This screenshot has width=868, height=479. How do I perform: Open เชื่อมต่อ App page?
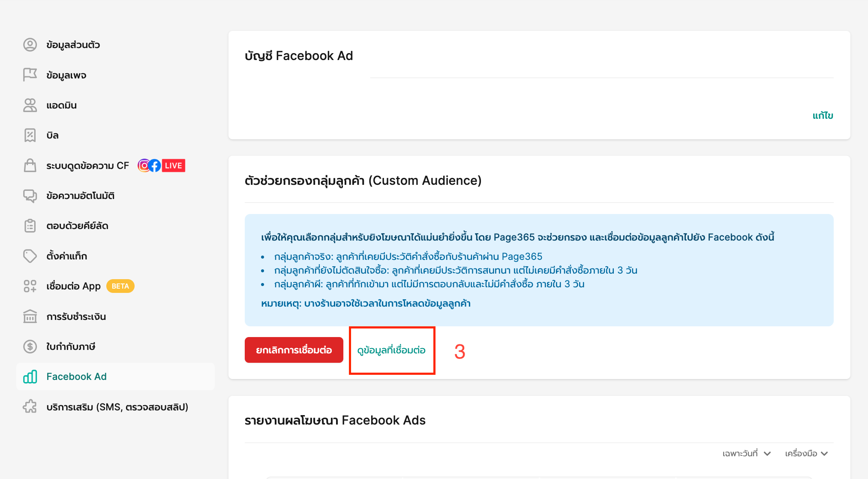click(73, 286)
